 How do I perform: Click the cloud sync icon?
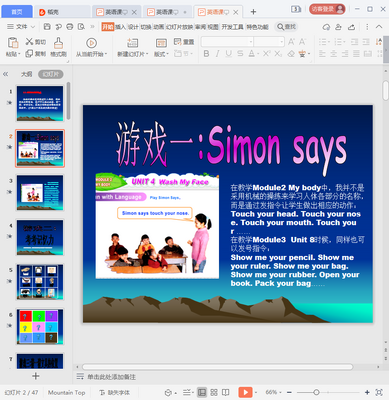coord(326,27)
